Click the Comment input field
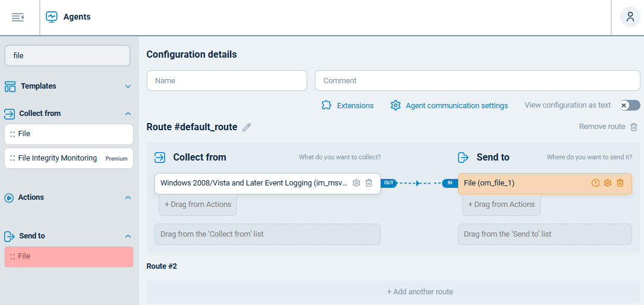Image resolution: width=644 pixels, height=305 pixels. point(477,81)
